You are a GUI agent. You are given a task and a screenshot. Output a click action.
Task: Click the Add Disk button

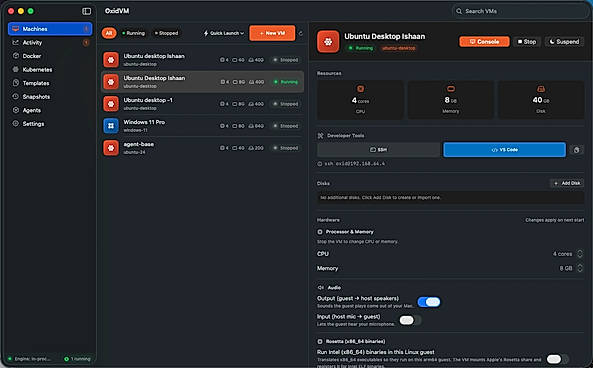point(567,183)
